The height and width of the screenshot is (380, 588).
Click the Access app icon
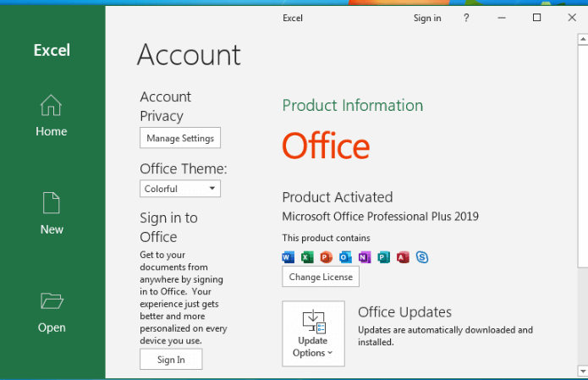pos(403,257)
